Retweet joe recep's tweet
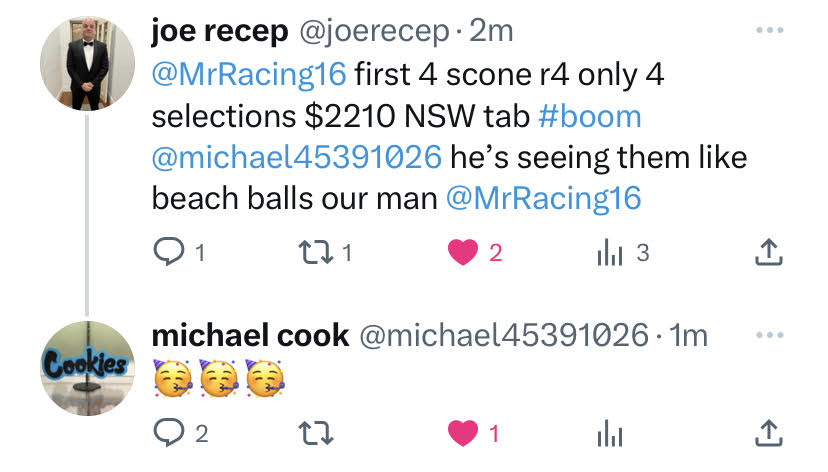This screenshot has width=828, height=472. coord(316,252)
